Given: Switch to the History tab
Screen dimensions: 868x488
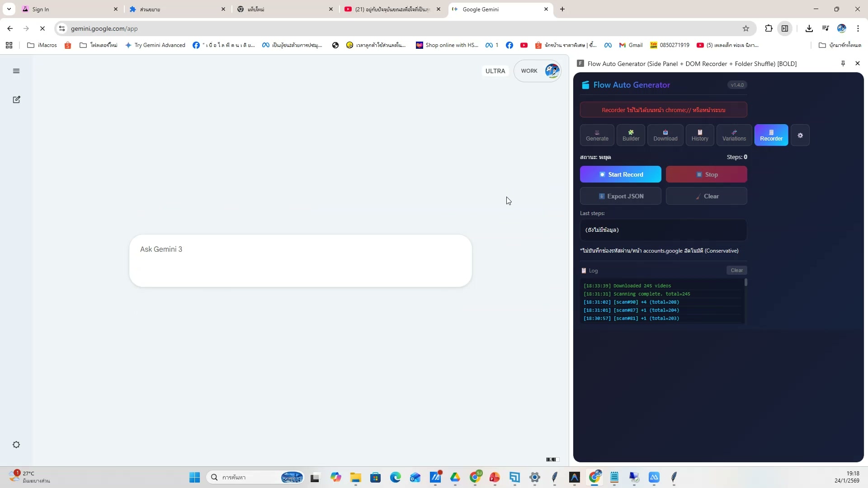Looking at the screenshot, I should click(699, 135).
